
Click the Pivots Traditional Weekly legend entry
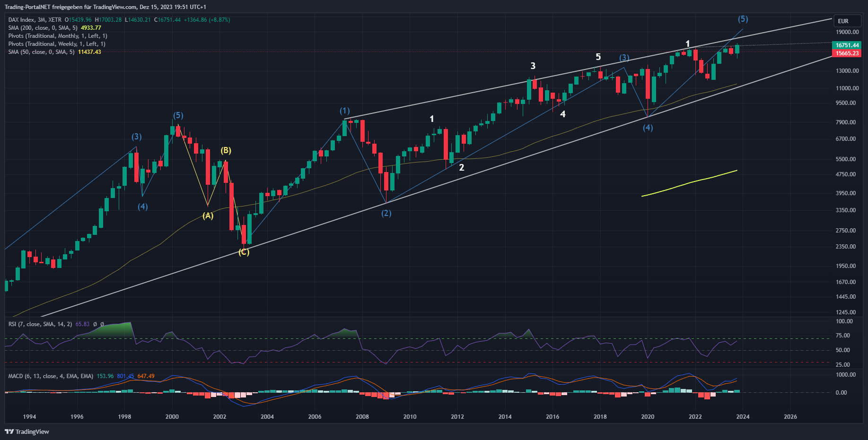coord(56,44)
